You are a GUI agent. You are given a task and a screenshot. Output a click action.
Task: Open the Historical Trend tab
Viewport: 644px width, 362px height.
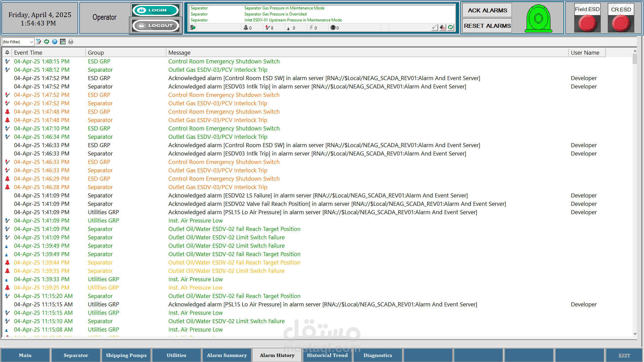[327, 355]
